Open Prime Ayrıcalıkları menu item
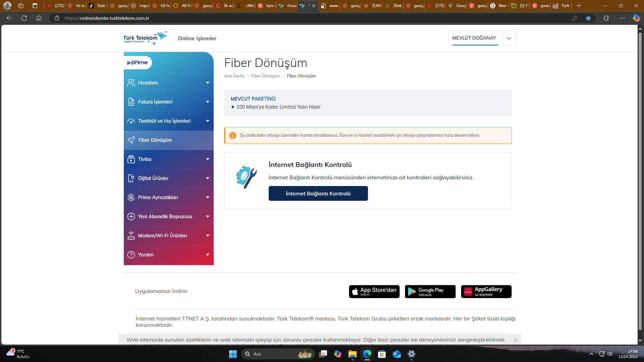The width and height of the screenshot is (644, 362). tap(158, 197)
